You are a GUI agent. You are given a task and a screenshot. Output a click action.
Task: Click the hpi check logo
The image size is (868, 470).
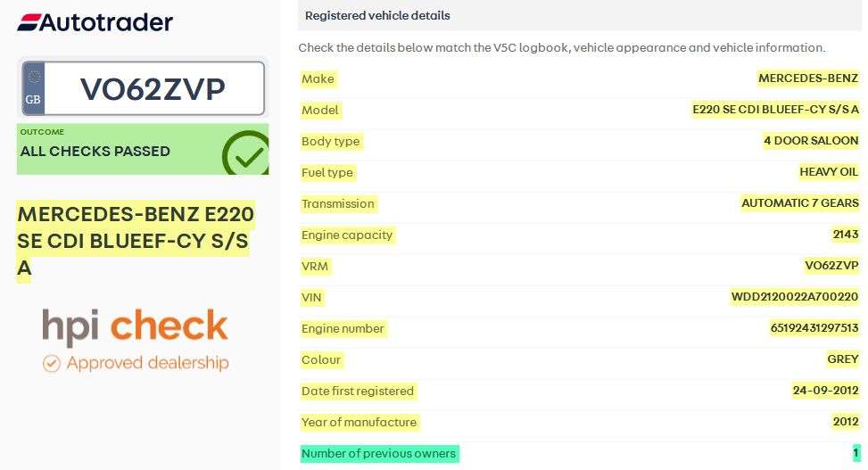135,327
